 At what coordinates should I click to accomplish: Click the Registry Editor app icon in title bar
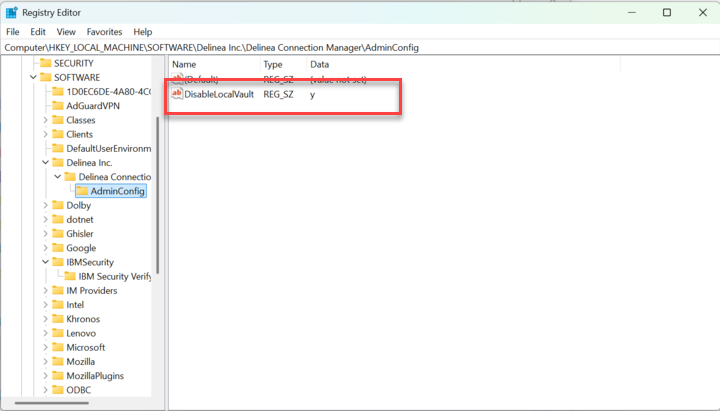coord(11,13)
